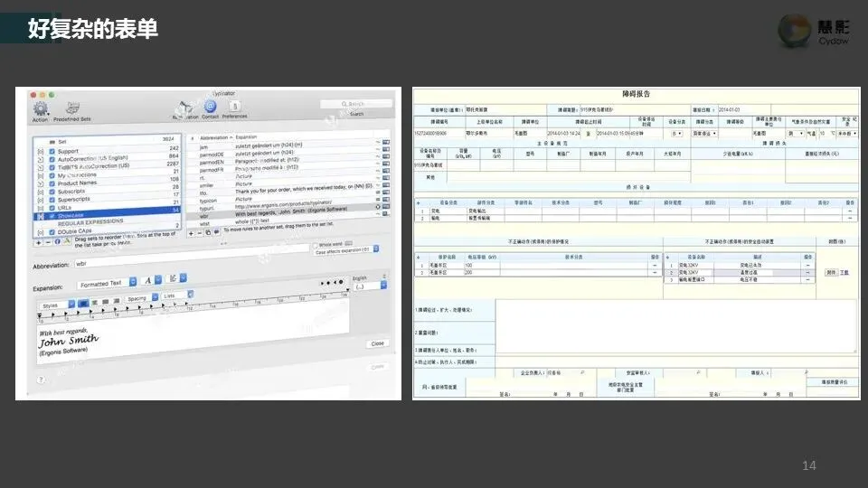Open the B dropdown in the 障碍报告 form
868x488 pixels.
pos(677,134)
